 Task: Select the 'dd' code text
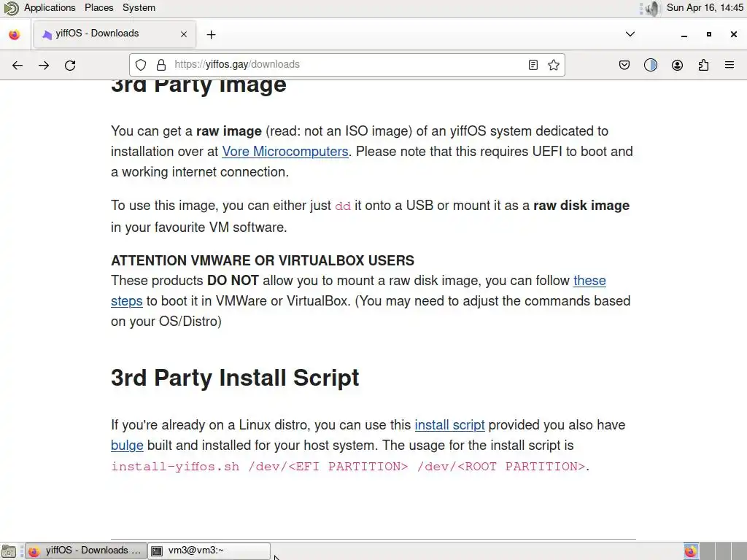coord(343,206)
